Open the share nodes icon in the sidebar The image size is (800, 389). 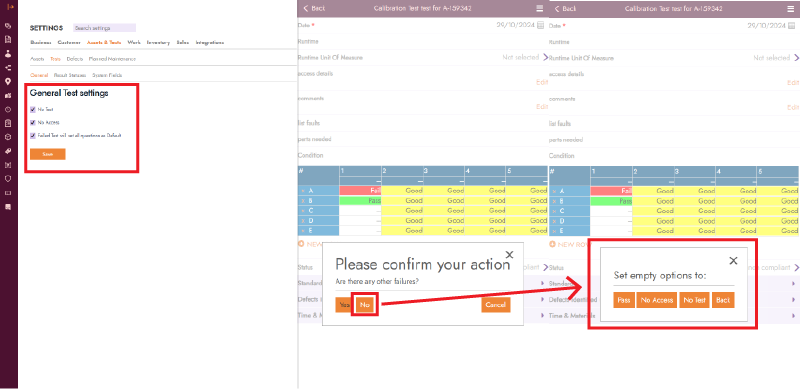(x=8, y=67)
